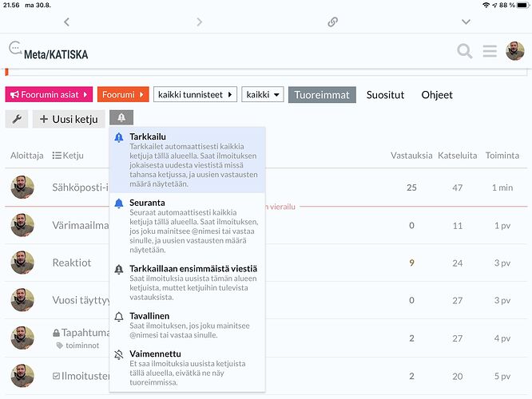Select the Tarkkailu notification option
The image size is (532, 399).
click(x=187, y=160)
